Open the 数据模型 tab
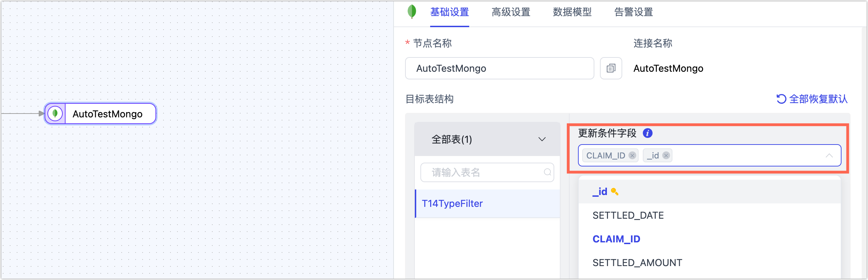Screen dimensions: 868x280 click(572, 12)
